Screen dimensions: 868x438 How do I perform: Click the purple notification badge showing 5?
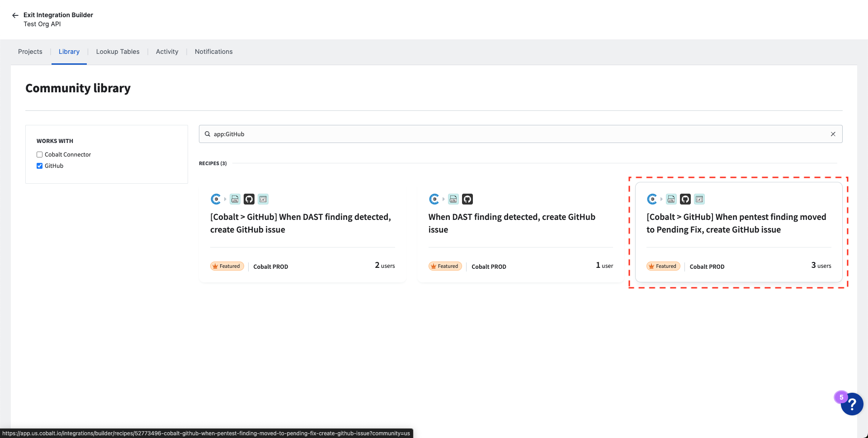pos(841,397)
